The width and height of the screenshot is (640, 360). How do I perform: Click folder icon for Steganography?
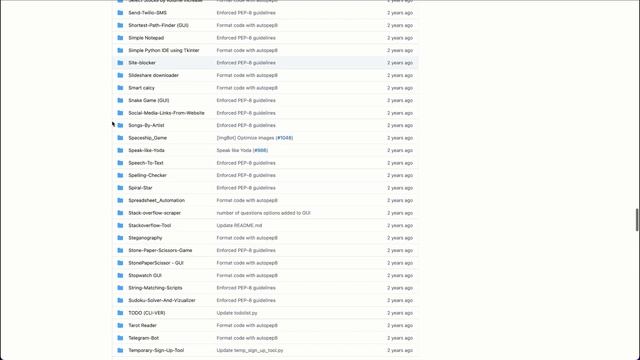pos(120,238)
